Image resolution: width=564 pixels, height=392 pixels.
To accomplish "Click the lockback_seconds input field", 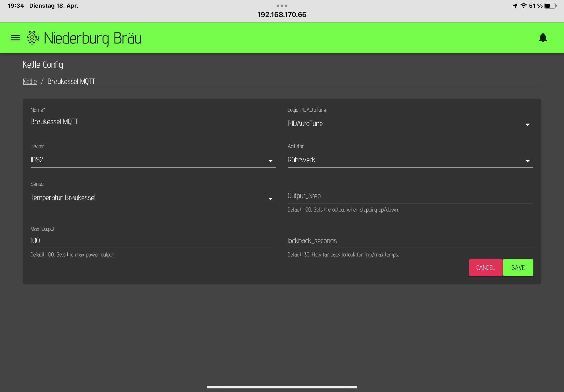I will 410,241.
